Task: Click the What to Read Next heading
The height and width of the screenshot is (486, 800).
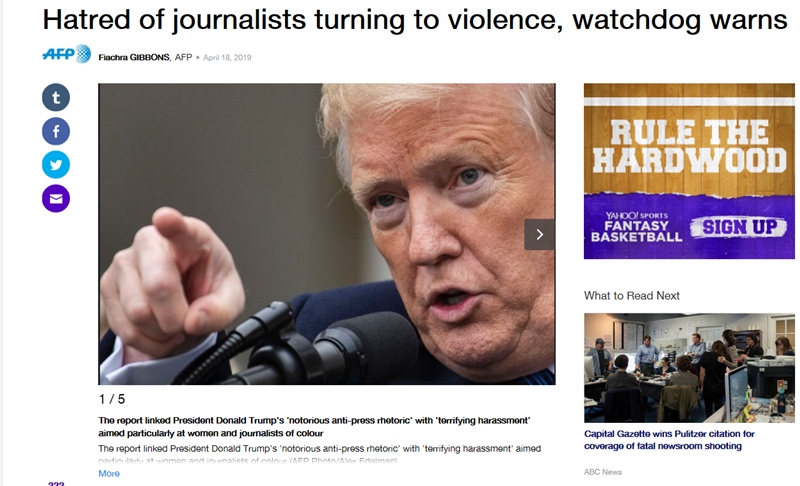Action: [x=632, y=296]
